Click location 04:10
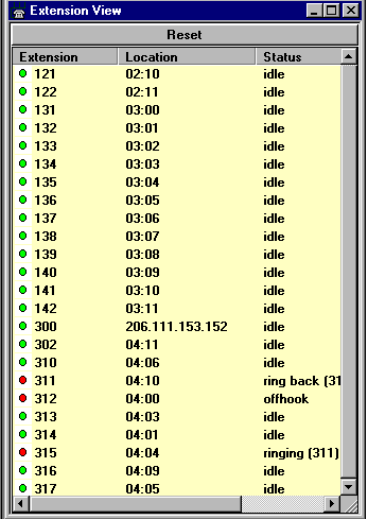The height and width of the screenshot is (519, 367). point(143,381)
